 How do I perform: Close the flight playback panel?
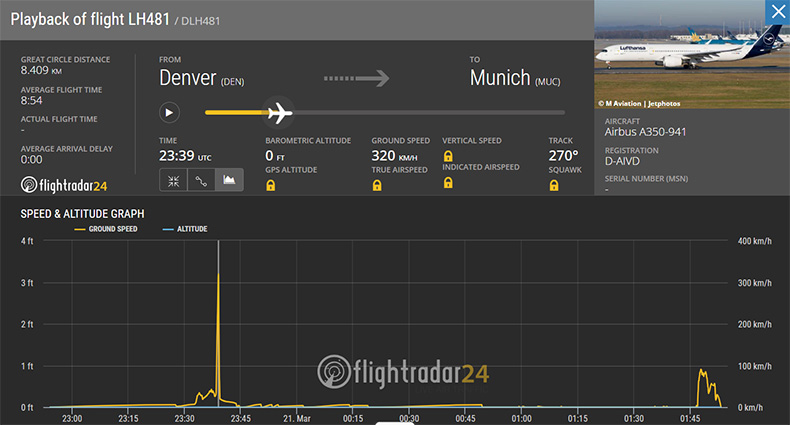pos(777,13)
